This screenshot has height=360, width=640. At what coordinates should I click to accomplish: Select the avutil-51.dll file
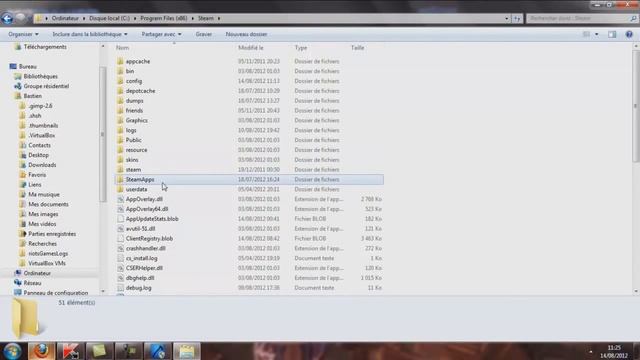(x=140, y=229)
